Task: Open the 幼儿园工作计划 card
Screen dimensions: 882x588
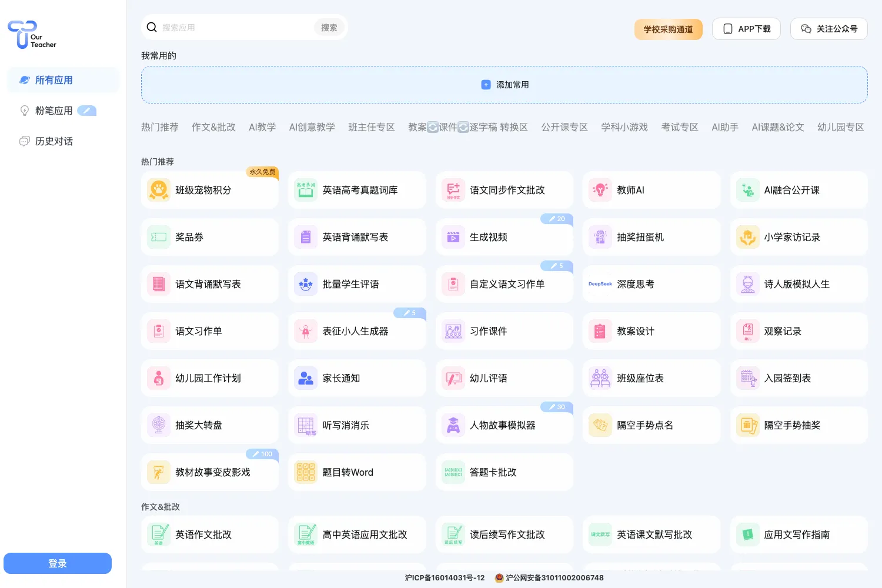Action: [210, 378]
